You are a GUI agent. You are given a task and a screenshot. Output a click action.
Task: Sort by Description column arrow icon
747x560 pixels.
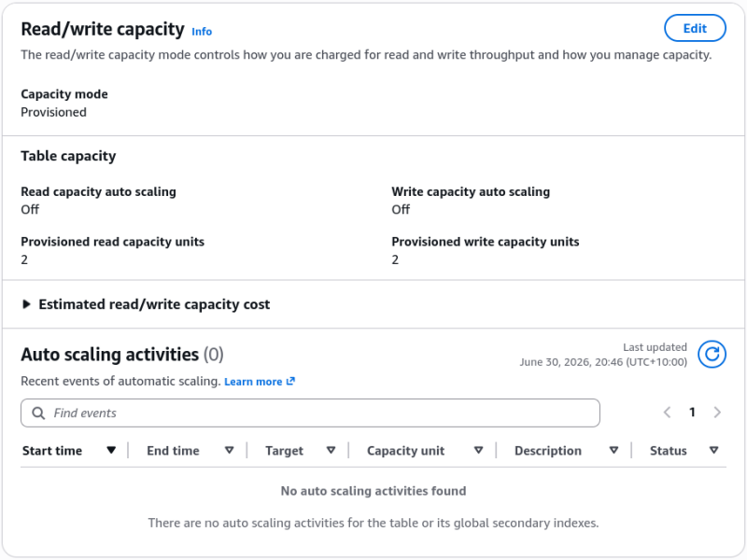(x=613, y=450)
